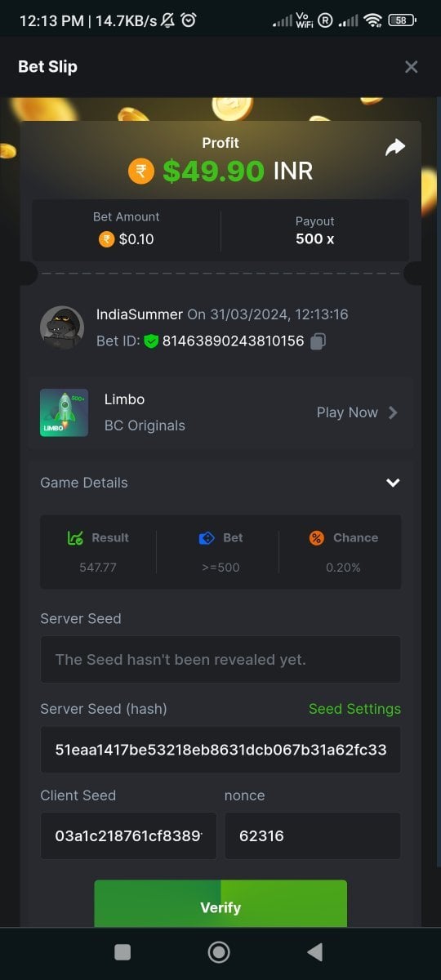Tap the Limbo rocket game thumbnail
Image resolution: width=441 pixels, height=980 pixels.
[x=64, y=412]
